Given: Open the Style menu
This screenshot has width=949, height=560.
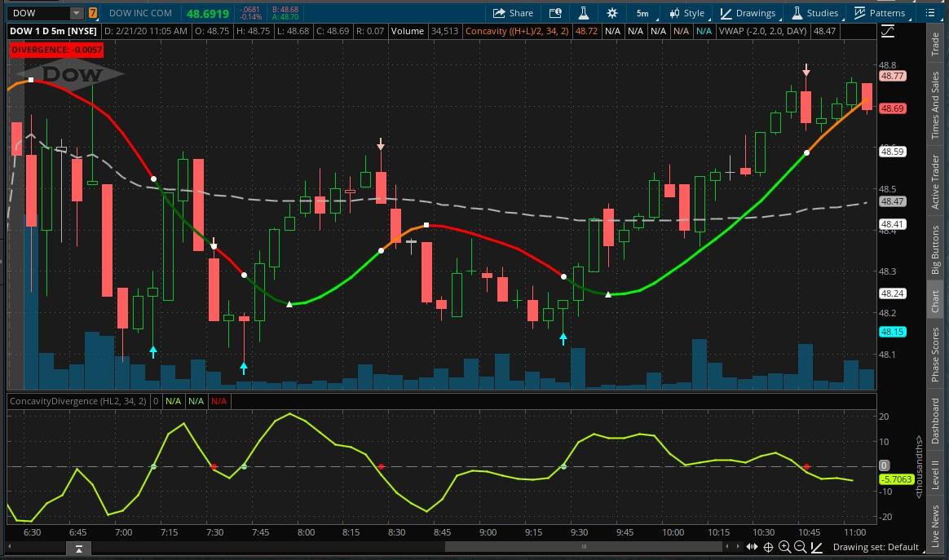Looking at the screenshot, I should [x=687, y=13].
